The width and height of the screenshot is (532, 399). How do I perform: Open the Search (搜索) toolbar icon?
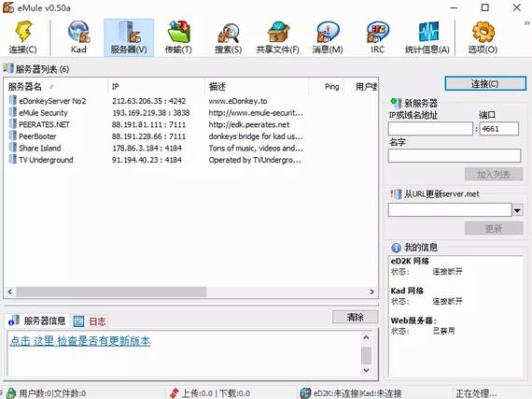[x=229, y=33]
